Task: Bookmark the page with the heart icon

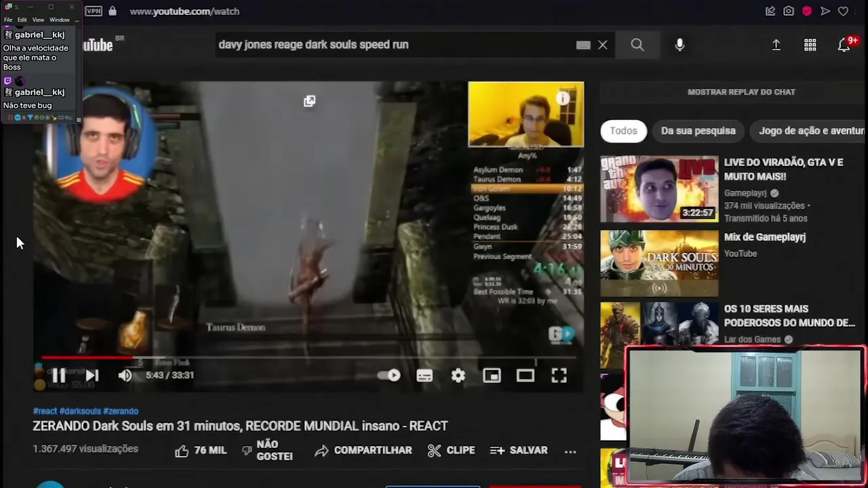Action: (844, 11)
